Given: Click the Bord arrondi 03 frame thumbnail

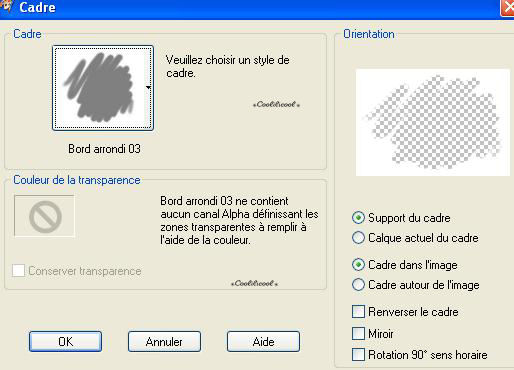Looking at the screenshot, I should tap(102, 88).
